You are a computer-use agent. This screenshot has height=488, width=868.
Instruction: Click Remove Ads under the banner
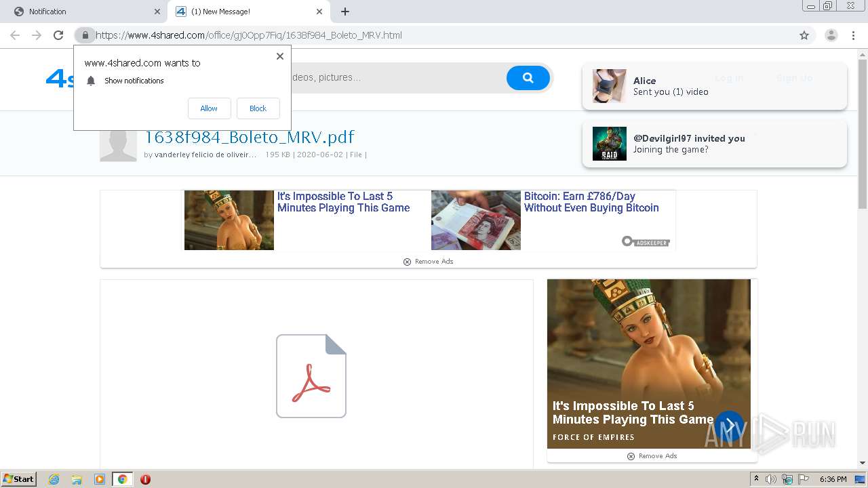pos(429,262)
